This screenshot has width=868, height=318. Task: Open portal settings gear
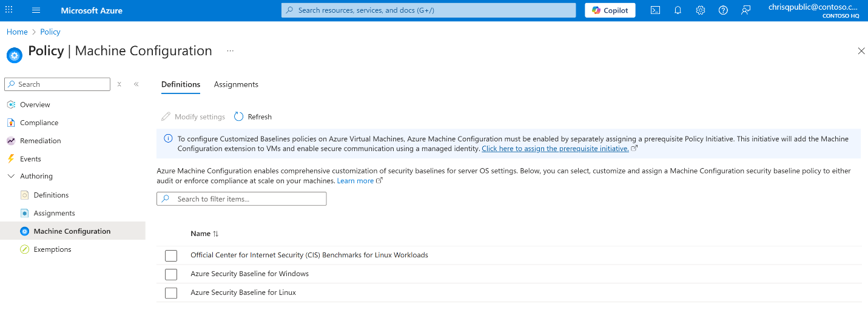[700, 10]
